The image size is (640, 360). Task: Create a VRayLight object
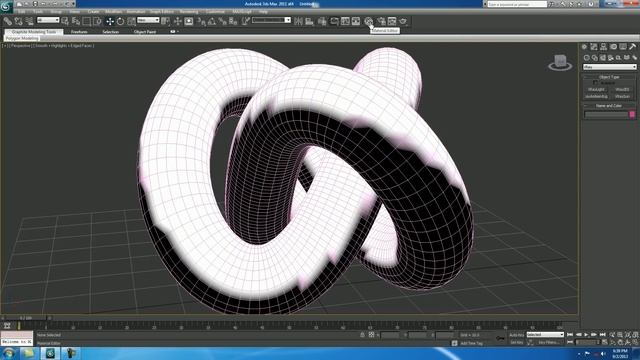point(596,89)
